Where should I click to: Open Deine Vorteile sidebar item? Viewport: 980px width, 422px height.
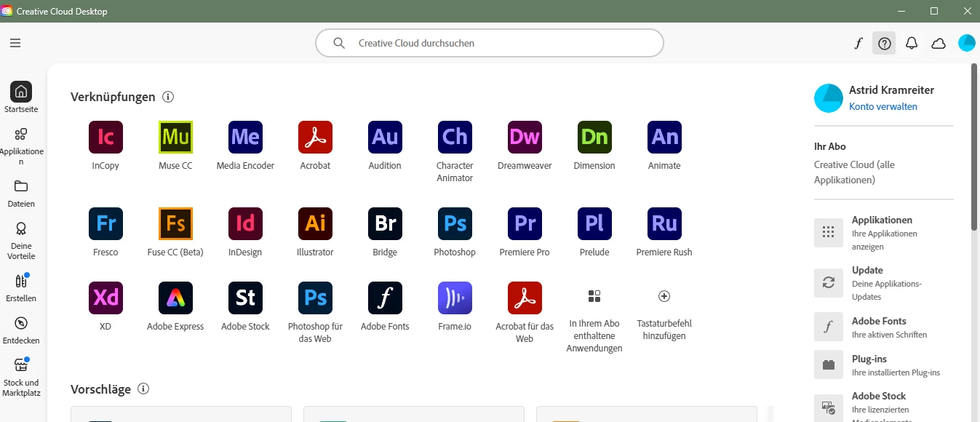[21, 240]
